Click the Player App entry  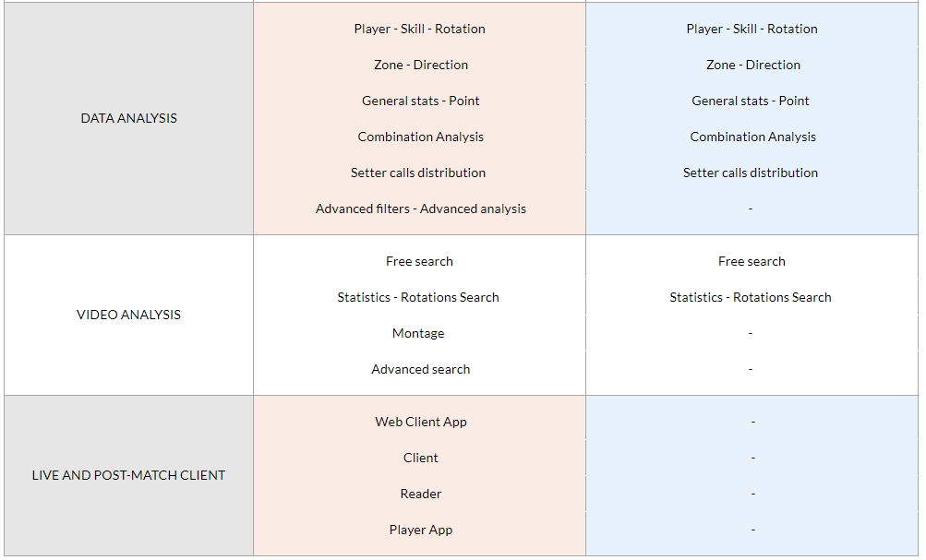point(420,530)
